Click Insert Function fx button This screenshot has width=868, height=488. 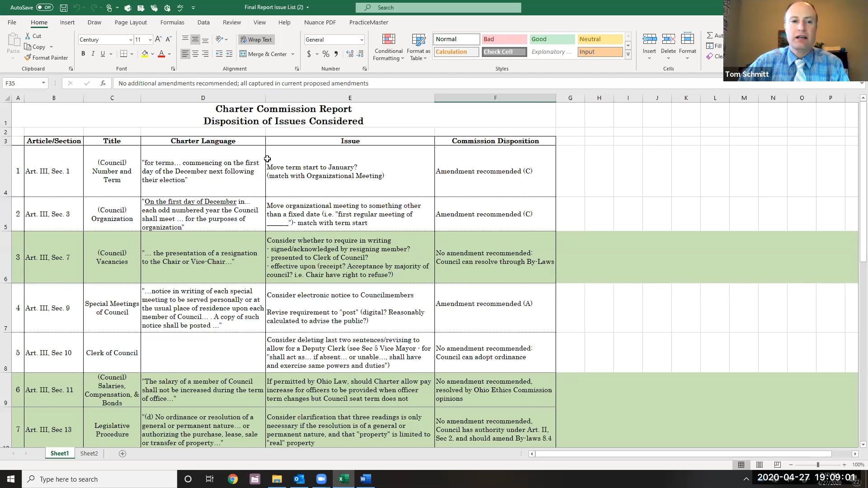click(x=103, y=83)
